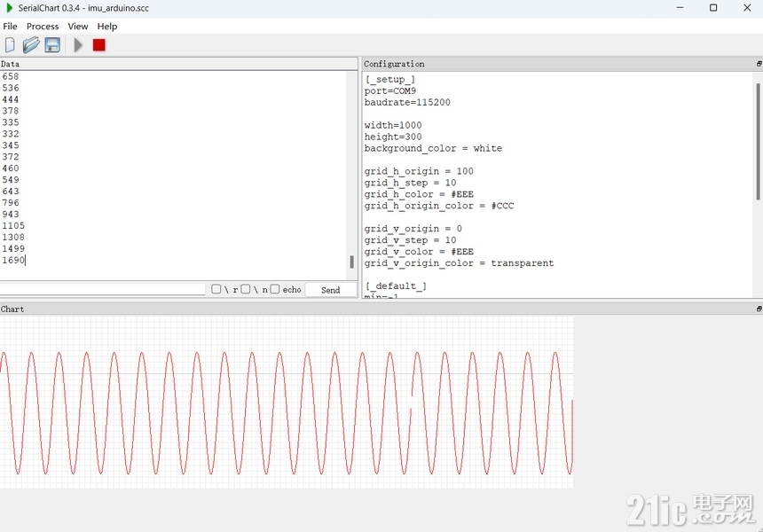
Task: Undock the Configuration panel float icon
Action: (x=759, y=64)
